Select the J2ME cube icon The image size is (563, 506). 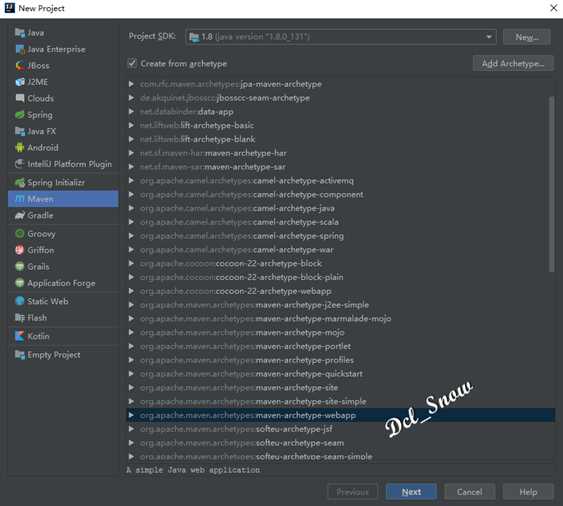pos(20,82)
